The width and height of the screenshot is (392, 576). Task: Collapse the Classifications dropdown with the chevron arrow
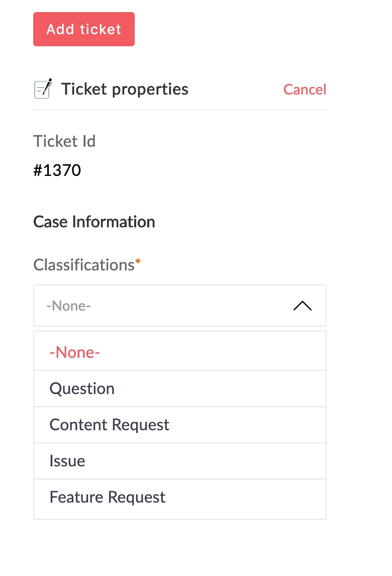(302, 306)
